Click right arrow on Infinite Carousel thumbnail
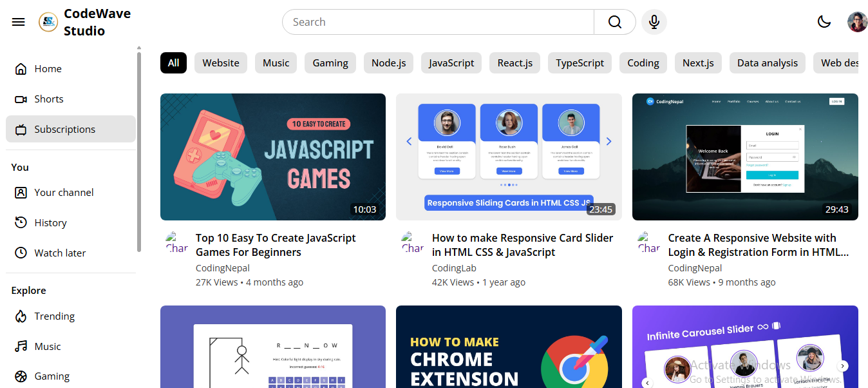 (842, 366)
